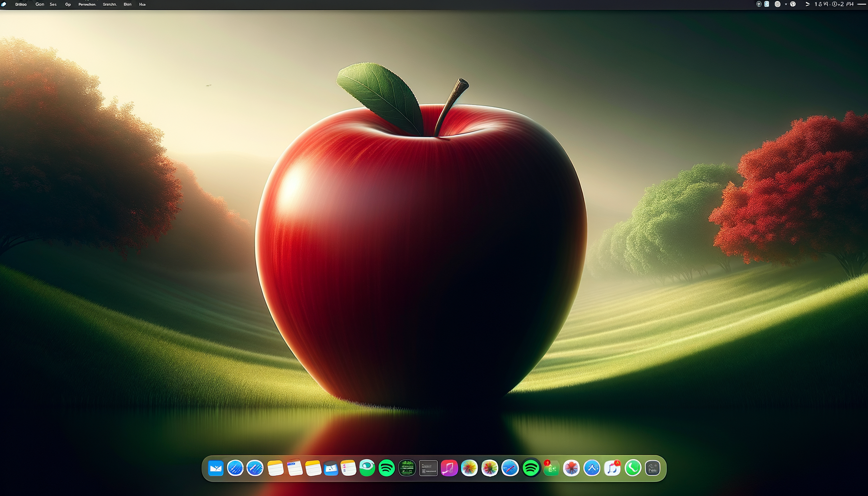Click the gray round status icon in menu bar
868x496 pixels.
click(777, 4)
